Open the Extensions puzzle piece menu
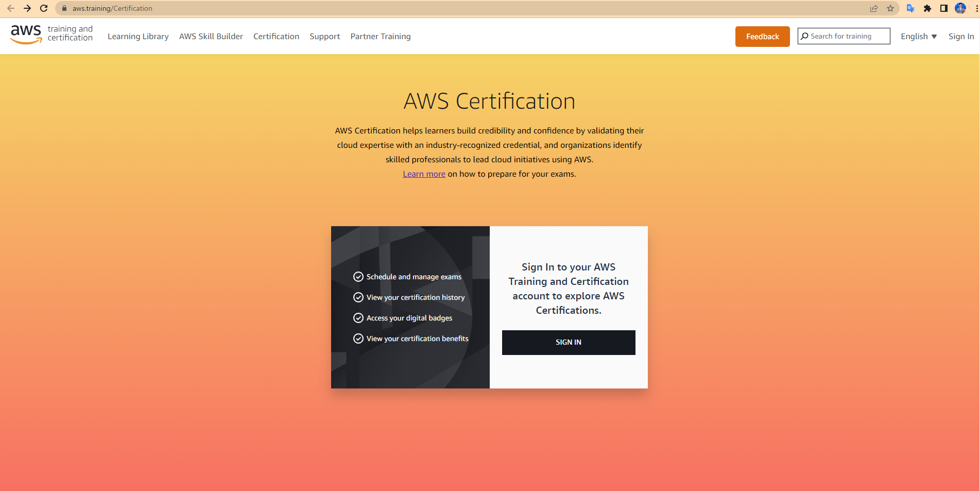980x491 pixels. (927, 8)
